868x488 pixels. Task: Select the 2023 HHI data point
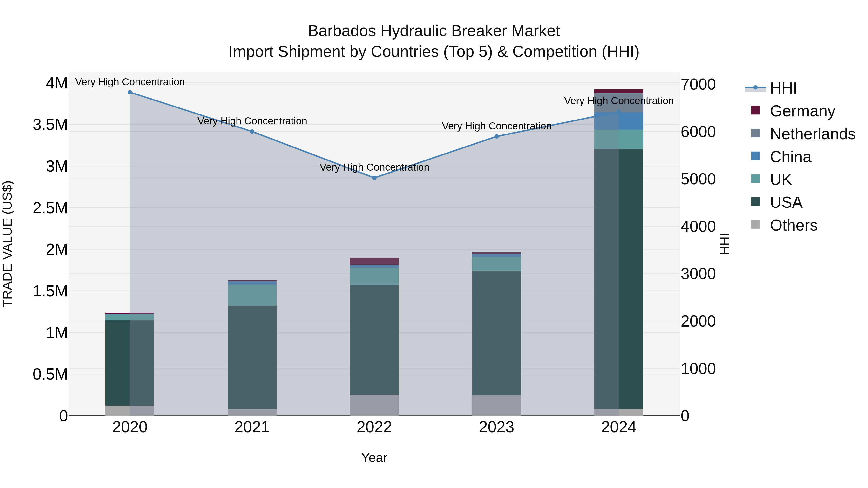[x=497, y=136]
